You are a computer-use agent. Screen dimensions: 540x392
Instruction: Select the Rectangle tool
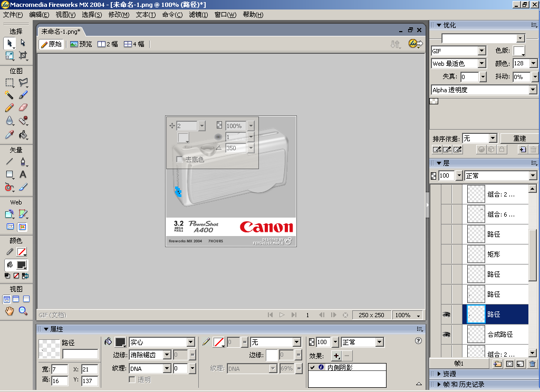(9, 174)
